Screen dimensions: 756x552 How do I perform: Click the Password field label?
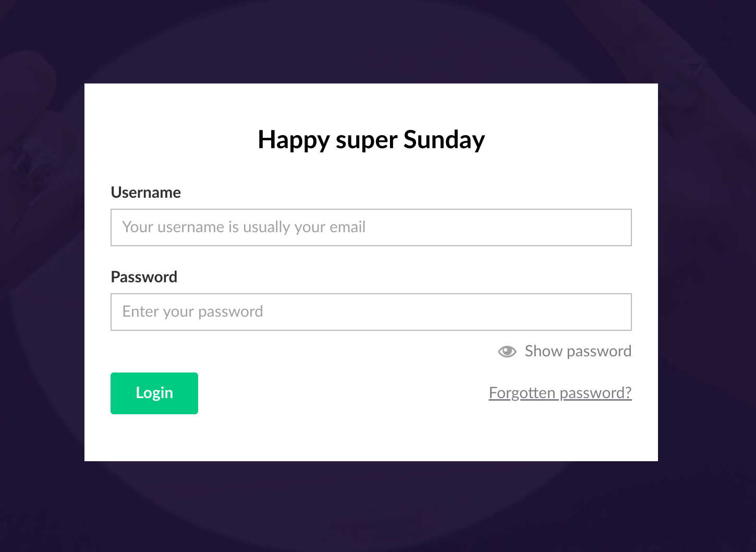(x=144, y=277)
